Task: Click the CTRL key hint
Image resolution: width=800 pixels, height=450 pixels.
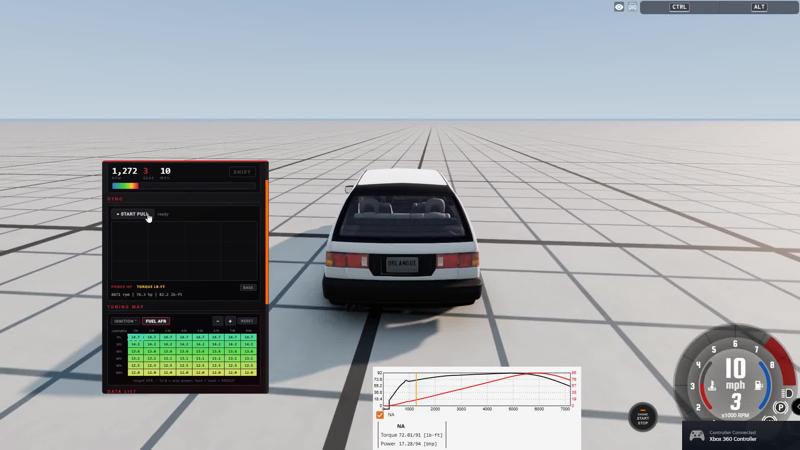Action: 679,7
